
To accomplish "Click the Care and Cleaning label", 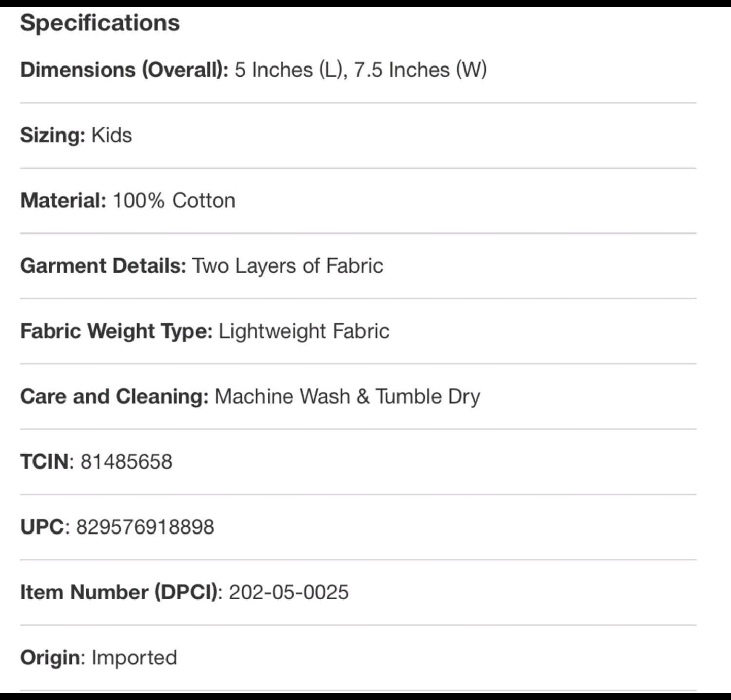I will pyautogui.click(x=114, y=396).
